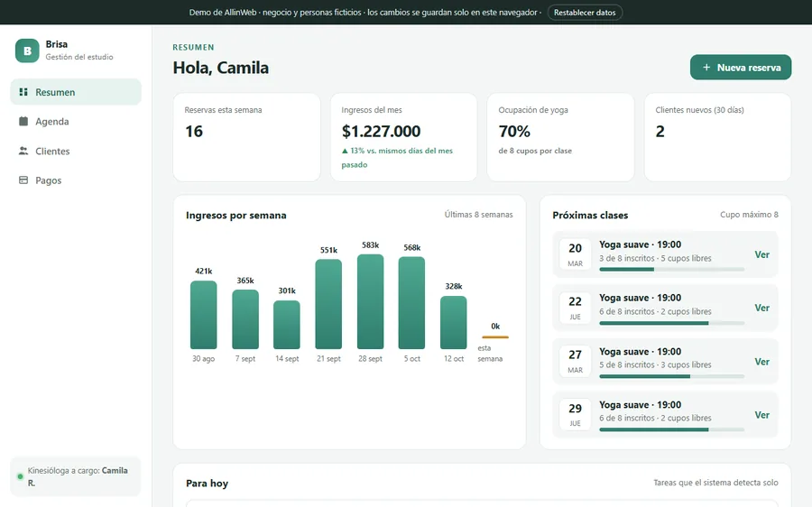Click the green status dot near Kinesióloga

(20, 476)
